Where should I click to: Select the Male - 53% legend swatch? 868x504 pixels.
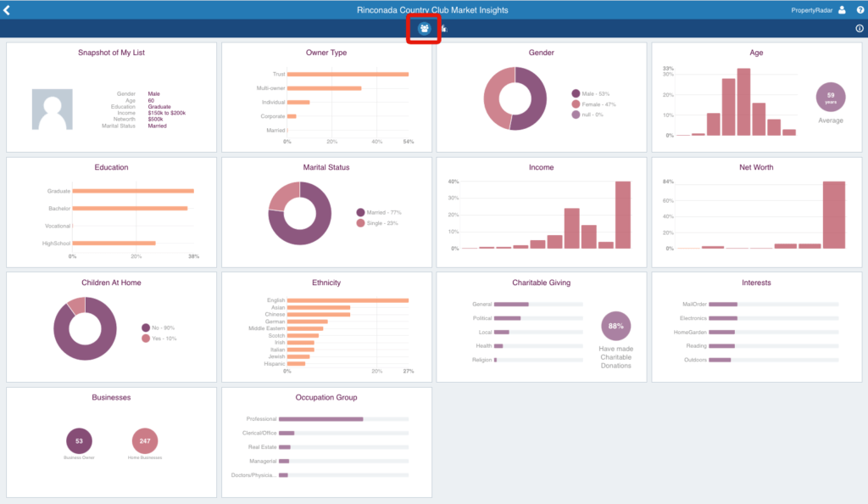(576, 93)
